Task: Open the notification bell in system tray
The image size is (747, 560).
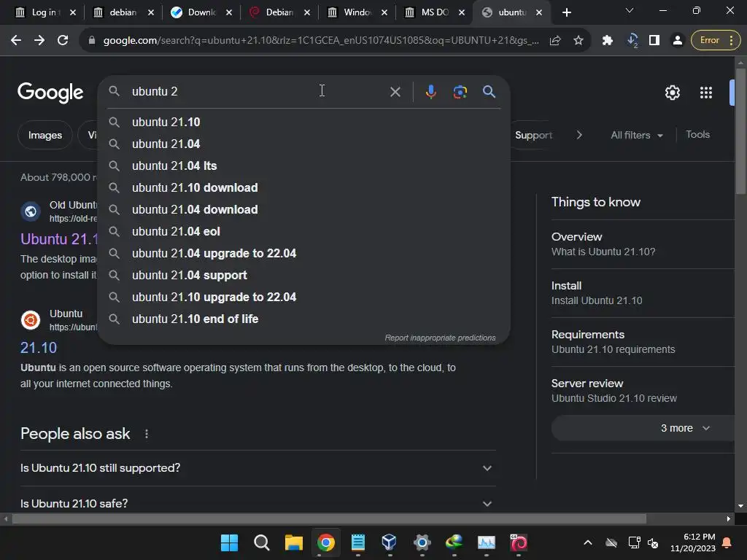Action: point(727,542)
